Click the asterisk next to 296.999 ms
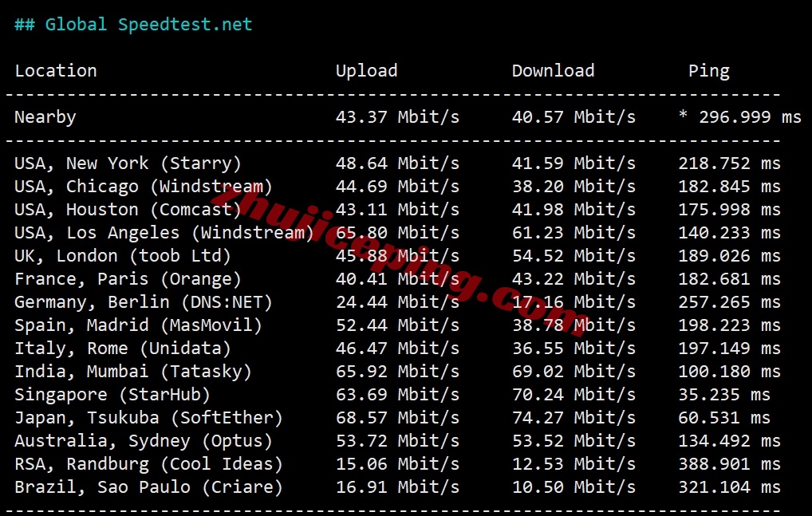 (683, 116)
